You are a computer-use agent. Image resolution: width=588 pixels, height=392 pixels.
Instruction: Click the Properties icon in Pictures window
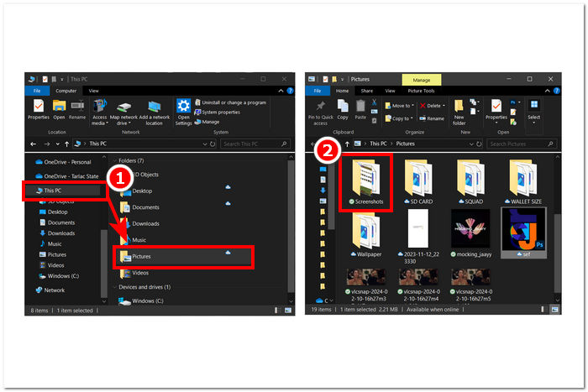click(497, 107)
